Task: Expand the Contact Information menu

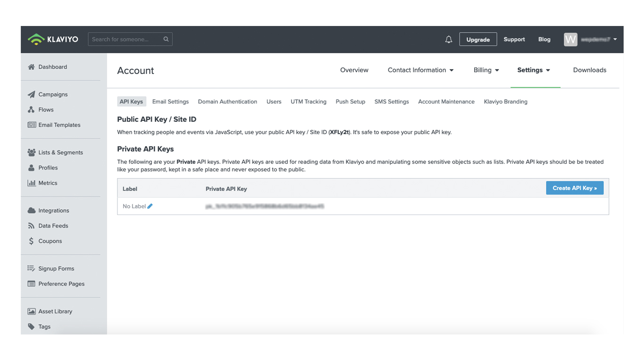Action: pos(421,70)
